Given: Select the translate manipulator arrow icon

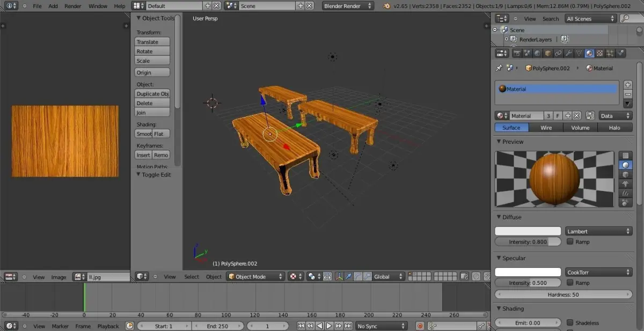Looking at the screenshot, I should tap(349, 277).
